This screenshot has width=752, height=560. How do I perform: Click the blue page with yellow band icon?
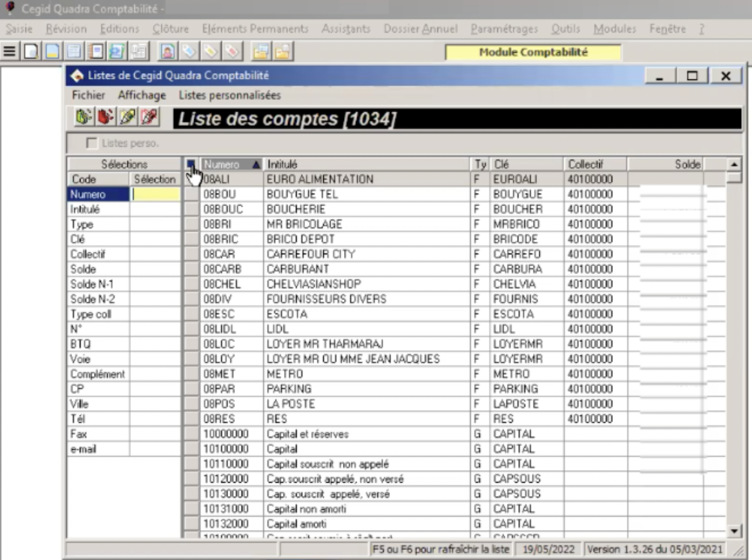[52, 51]
